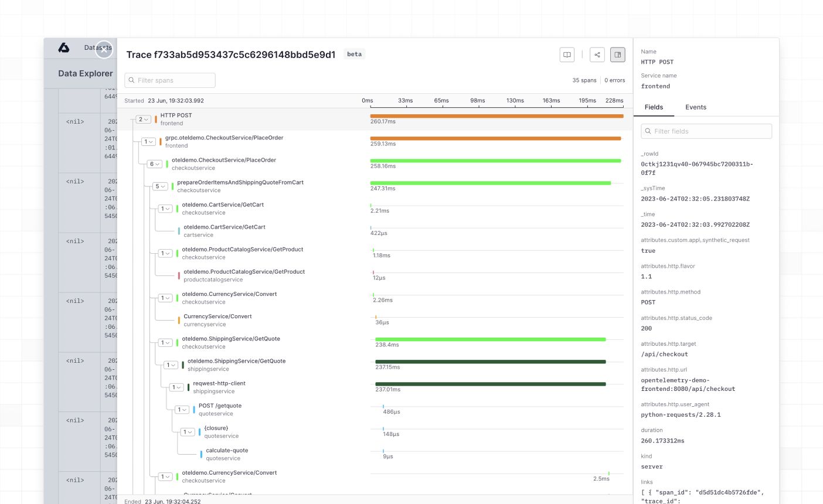Click the _sysTime value 2023-06-24T02:32:05.231803748Z

[695, 199]
